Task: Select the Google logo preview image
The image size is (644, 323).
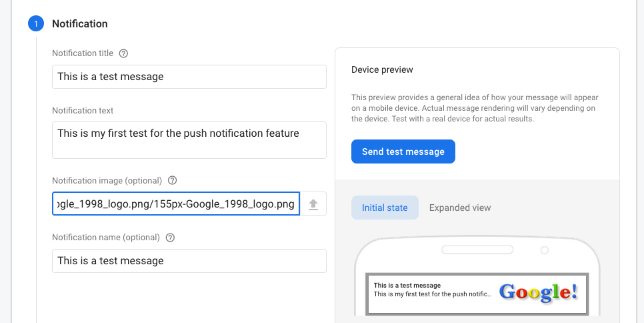Action: click(x=539, y=292)
